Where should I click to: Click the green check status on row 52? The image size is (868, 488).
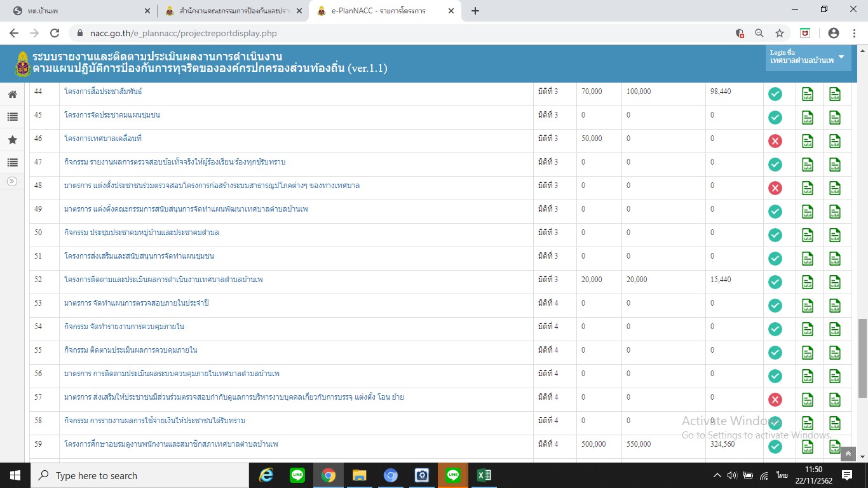click(775, 282)
